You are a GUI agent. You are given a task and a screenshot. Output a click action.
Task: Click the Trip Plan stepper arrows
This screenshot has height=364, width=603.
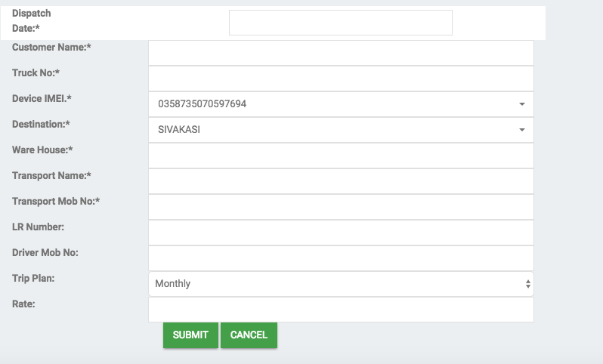tap(528, 284)
